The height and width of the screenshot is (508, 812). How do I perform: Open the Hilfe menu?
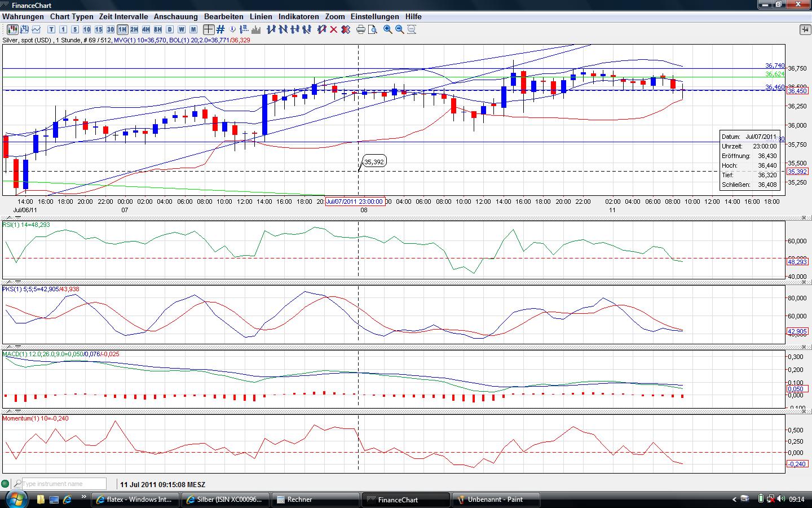pyautogui.click(x=413, y=17)
